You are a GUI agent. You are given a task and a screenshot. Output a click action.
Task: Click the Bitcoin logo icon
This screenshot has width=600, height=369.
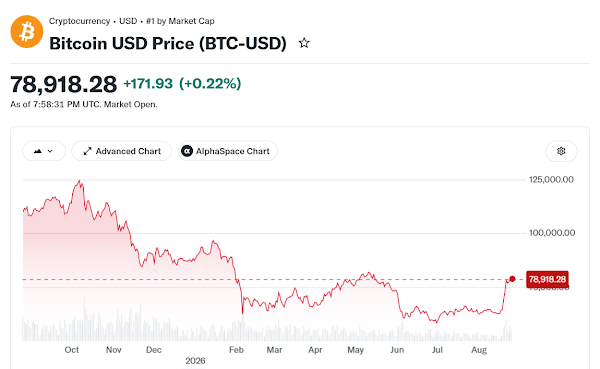click(27, 31)
